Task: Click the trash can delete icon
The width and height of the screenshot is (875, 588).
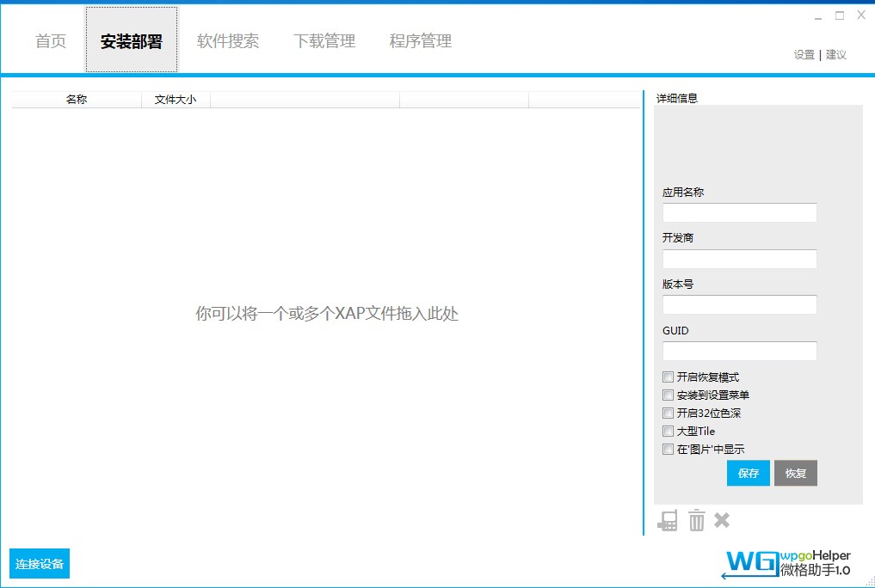Action: (x=696, y=521)
